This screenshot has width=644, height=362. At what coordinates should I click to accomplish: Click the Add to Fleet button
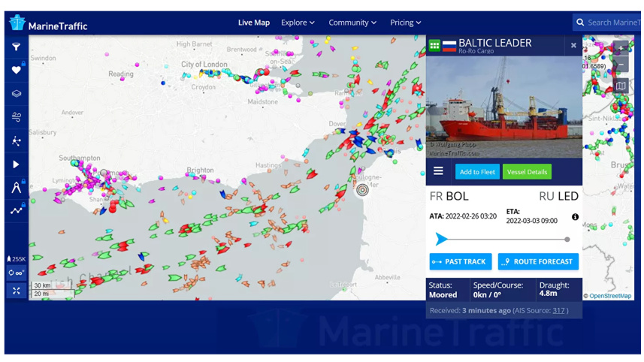[477, 172]
